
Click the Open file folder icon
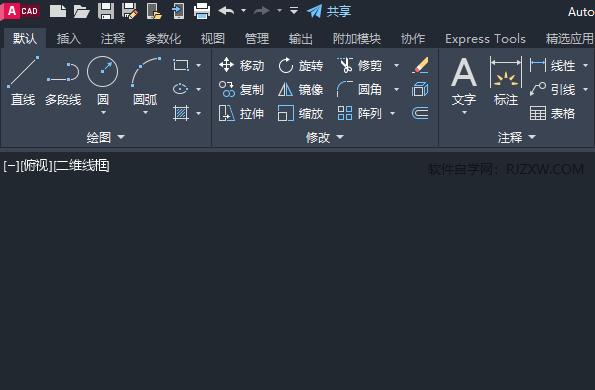82,11
